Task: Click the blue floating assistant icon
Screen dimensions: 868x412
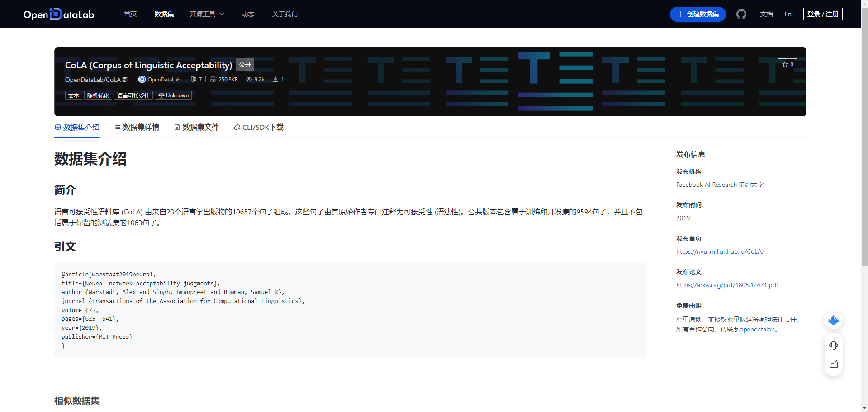Action: (x=833, y=321)
